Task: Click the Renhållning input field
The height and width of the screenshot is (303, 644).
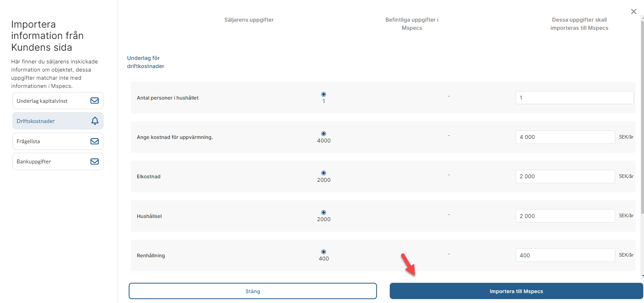Action: click(x=565, y=255)
